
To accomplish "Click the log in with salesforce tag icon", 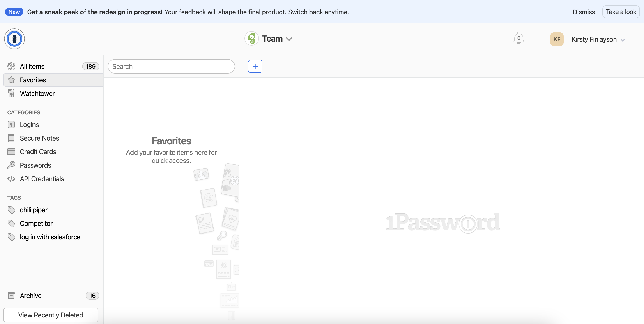I will (11, 237).
